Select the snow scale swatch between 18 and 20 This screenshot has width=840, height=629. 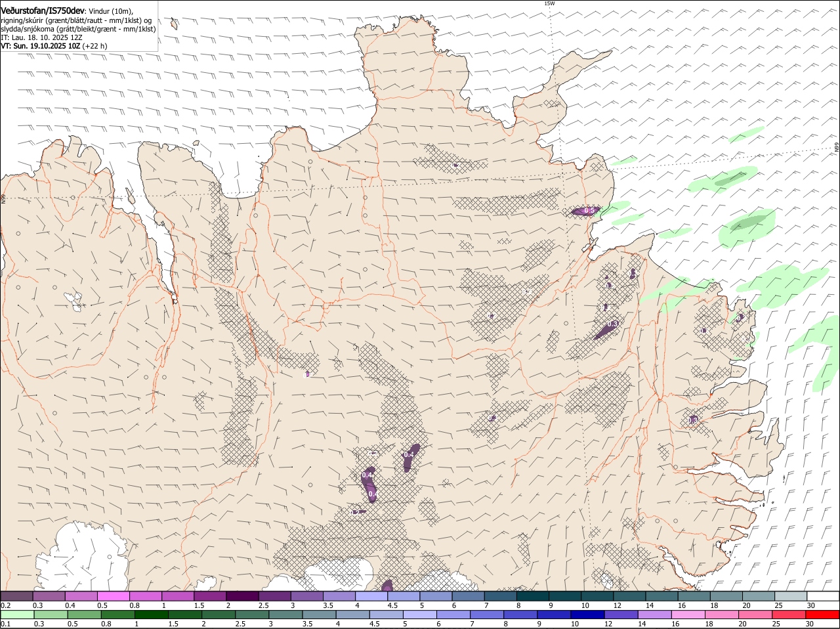coord(726,596)
